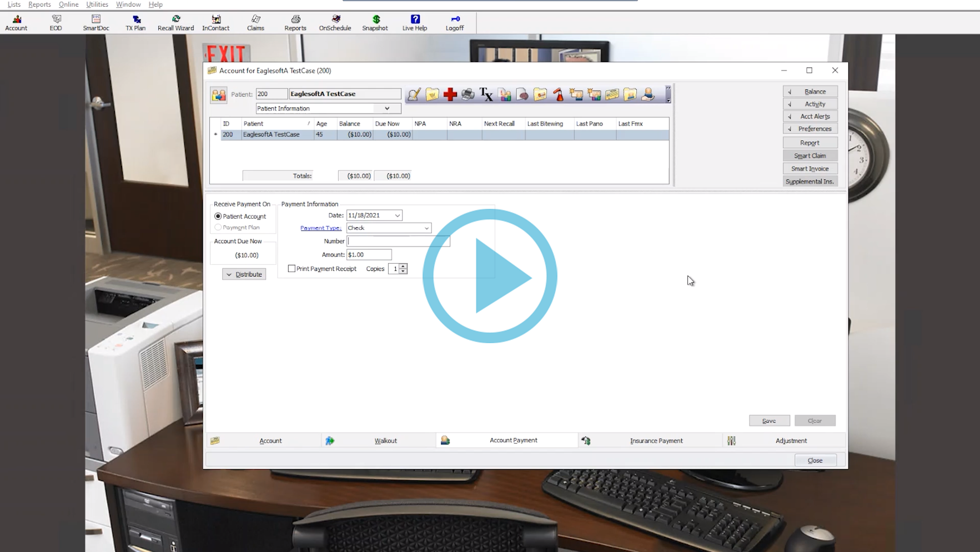Open the Date dropdown calendar

397,215
